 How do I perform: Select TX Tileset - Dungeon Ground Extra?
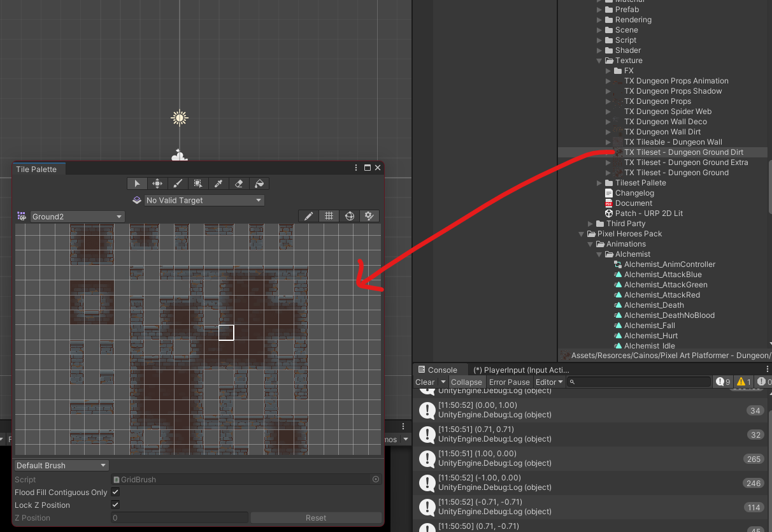point(686,162)
